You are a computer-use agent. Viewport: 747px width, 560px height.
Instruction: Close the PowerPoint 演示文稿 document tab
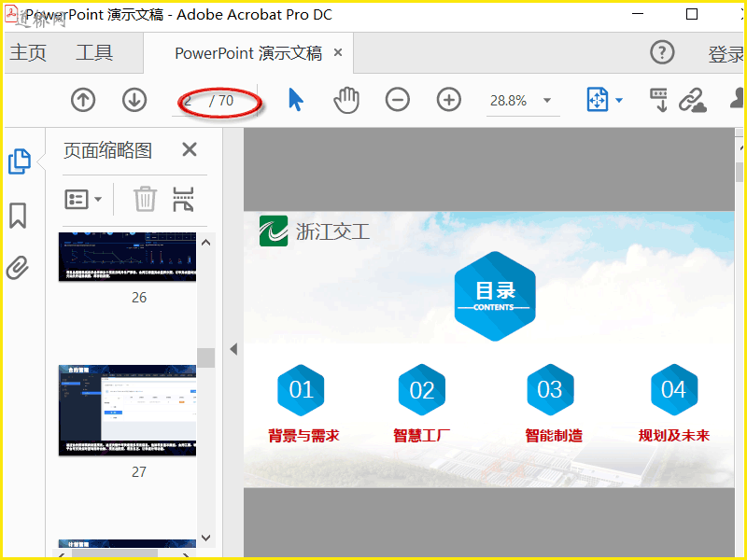click(338, 52)
